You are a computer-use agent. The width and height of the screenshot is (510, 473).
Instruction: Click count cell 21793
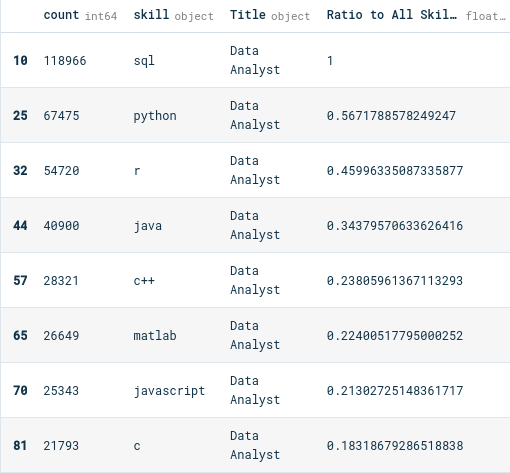coord(61,446)
